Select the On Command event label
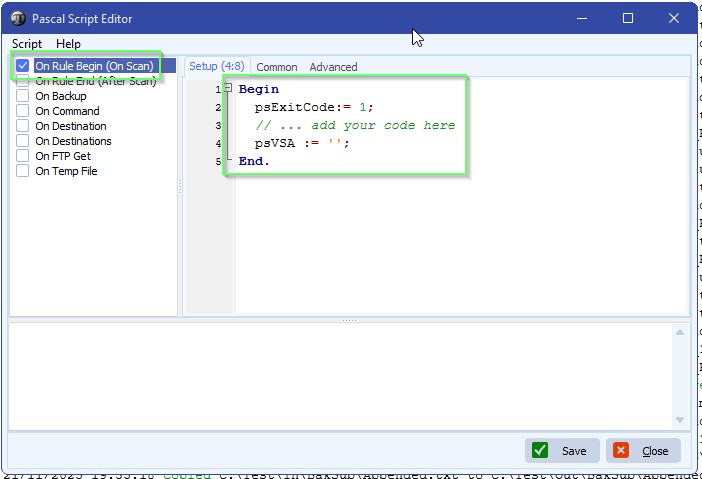The width and height of the screenshot is (702, 479). pyautogui.click(x=67, y=111)
